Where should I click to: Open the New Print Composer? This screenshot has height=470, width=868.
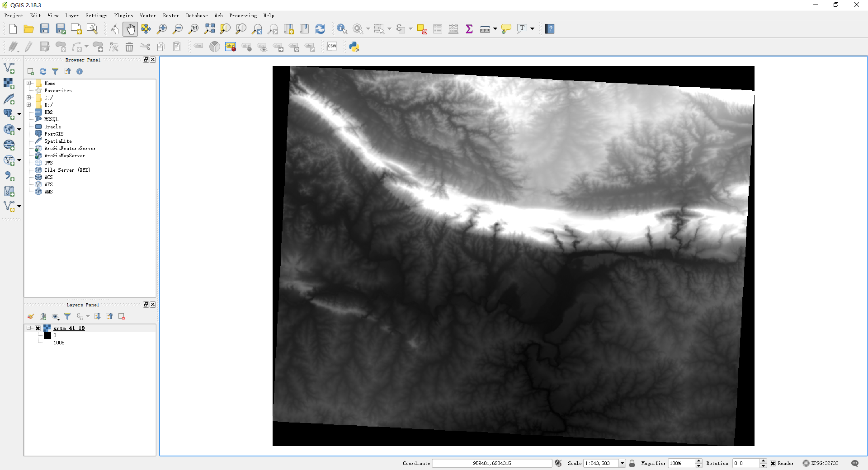[x=76, y=29]
